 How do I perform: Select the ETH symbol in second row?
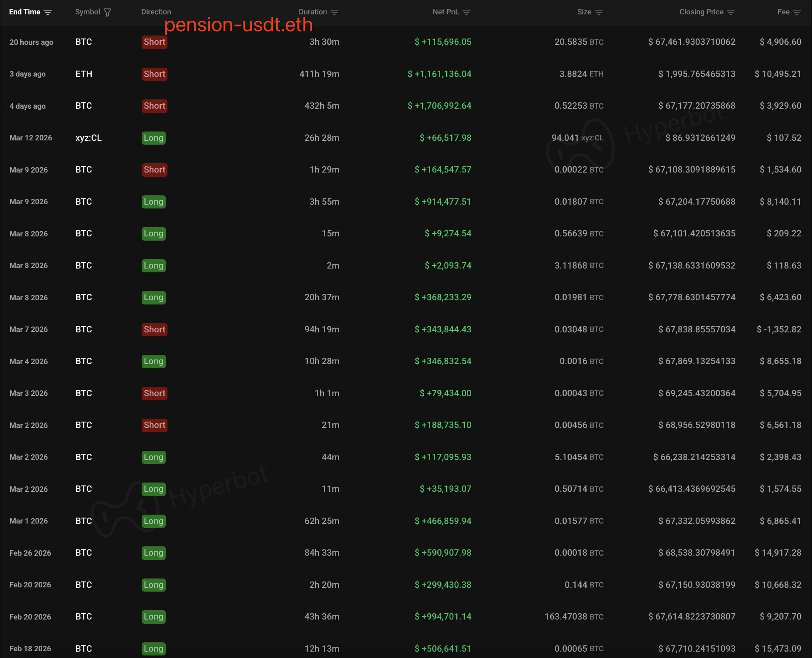[x=84, y=74]
